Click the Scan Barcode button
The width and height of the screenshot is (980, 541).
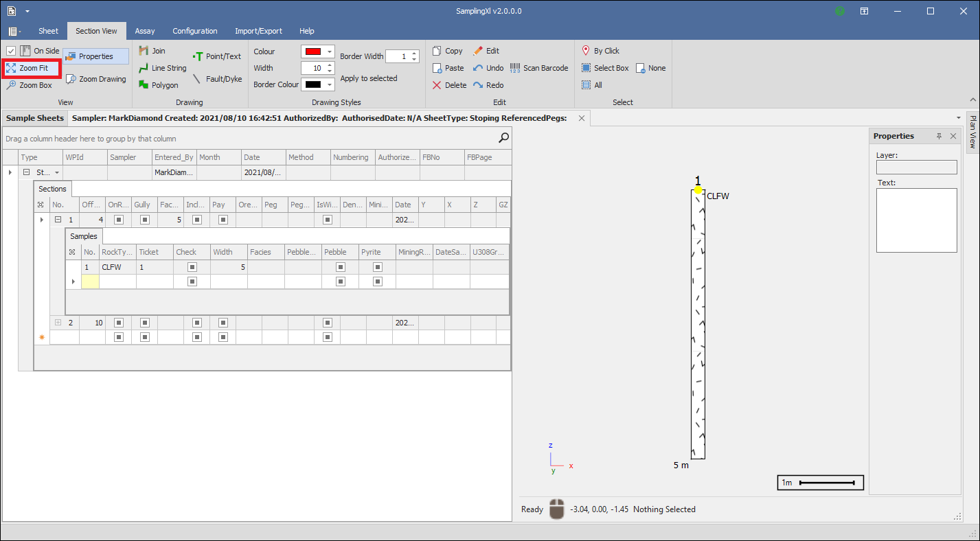(x=539, y=68)
